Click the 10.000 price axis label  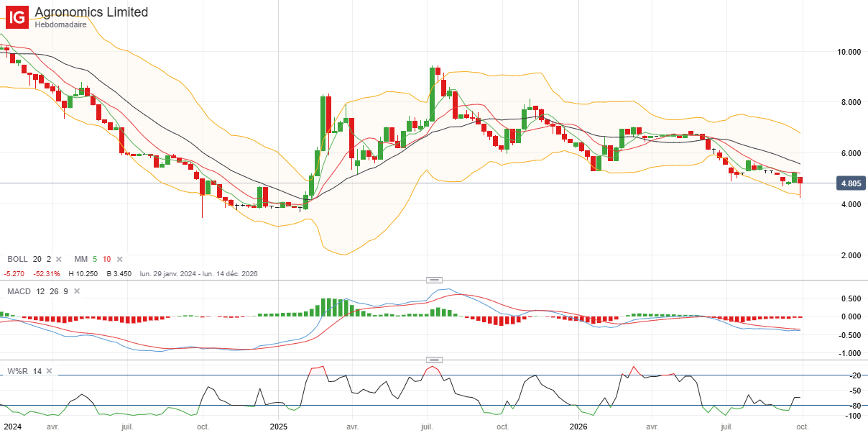click(849, 52)
